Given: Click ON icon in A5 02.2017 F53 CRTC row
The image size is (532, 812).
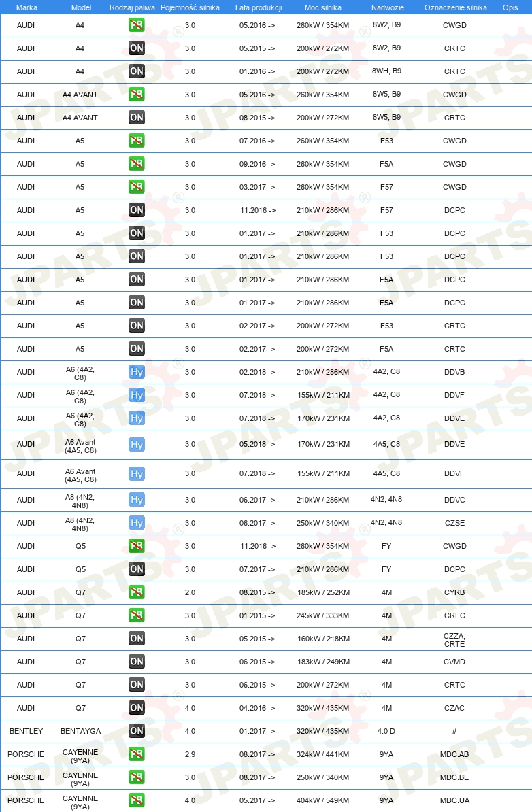Looking at the screenshot, I should pos(137,326).
